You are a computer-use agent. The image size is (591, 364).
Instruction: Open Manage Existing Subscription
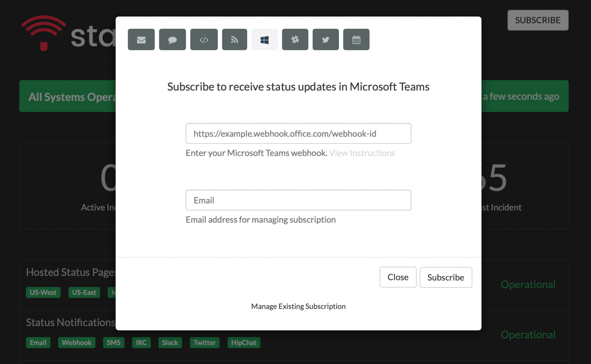pyautogui.click(x=298, y=306)
